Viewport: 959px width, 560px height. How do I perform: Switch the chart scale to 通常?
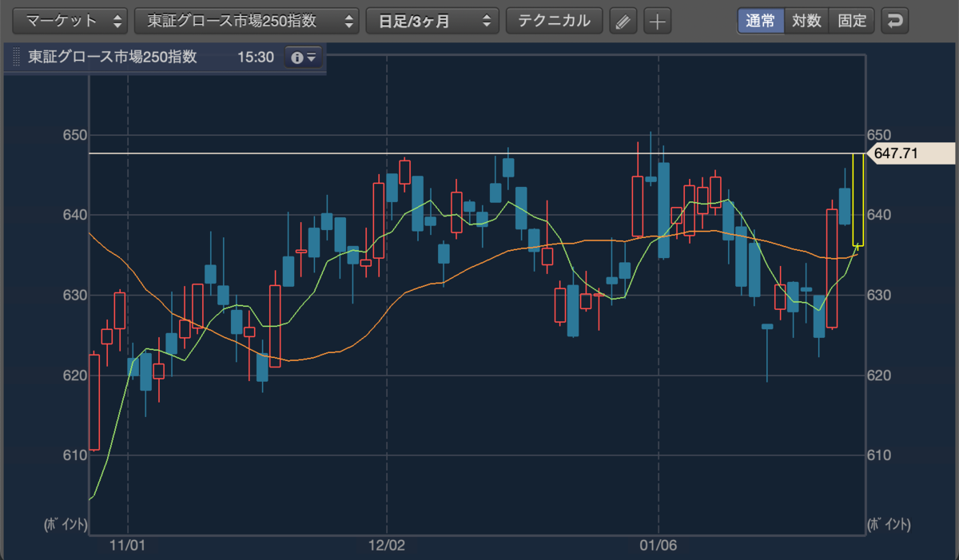point(761,21)
